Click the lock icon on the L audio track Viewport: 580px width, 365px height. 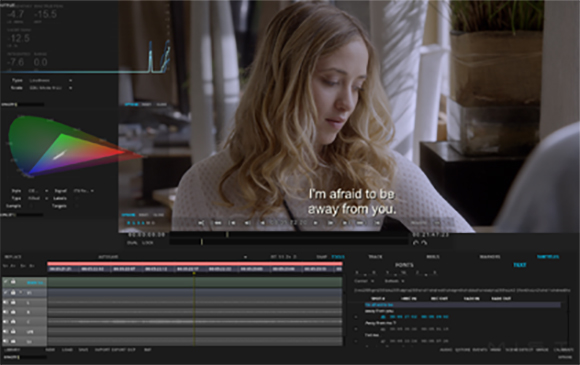pyautogui.click(x=13, y=302)
